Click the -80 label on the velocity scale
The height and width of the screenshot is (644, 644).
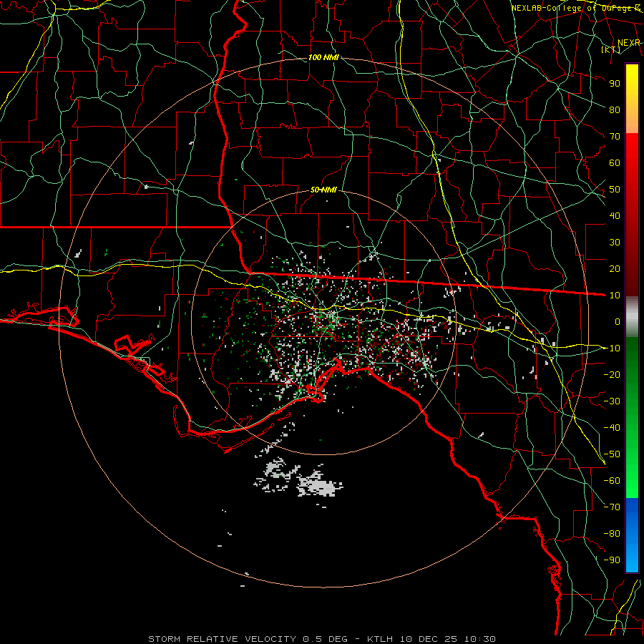pos(612,534)
